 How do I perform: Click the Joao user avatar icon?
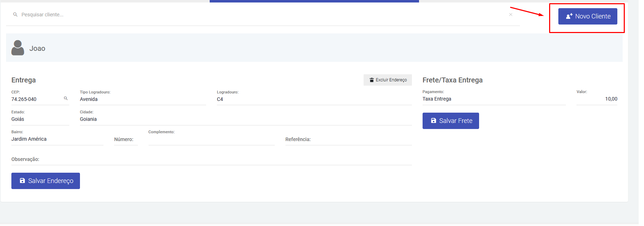pos(18,48)
